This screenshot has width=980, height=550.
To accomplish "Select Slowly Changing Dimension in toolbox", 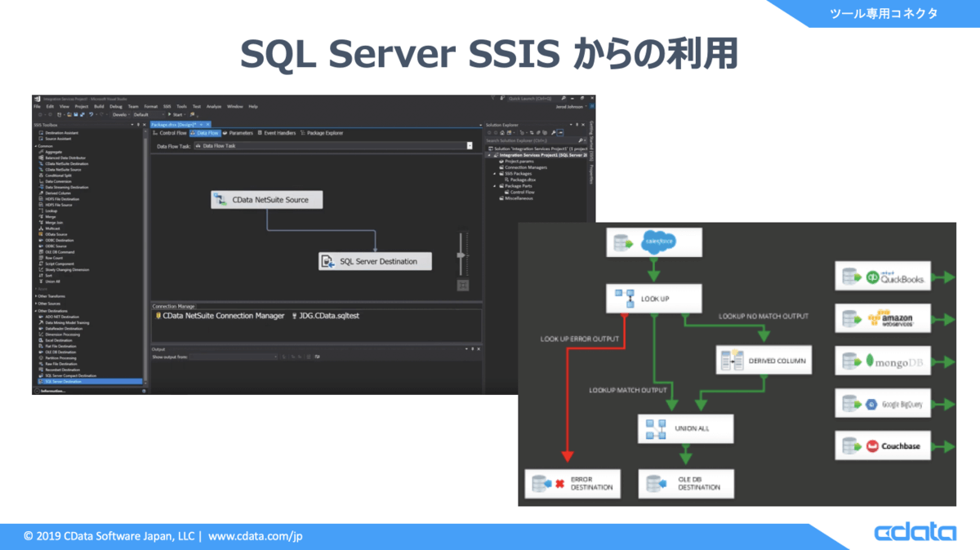I will tap(65, 270).
